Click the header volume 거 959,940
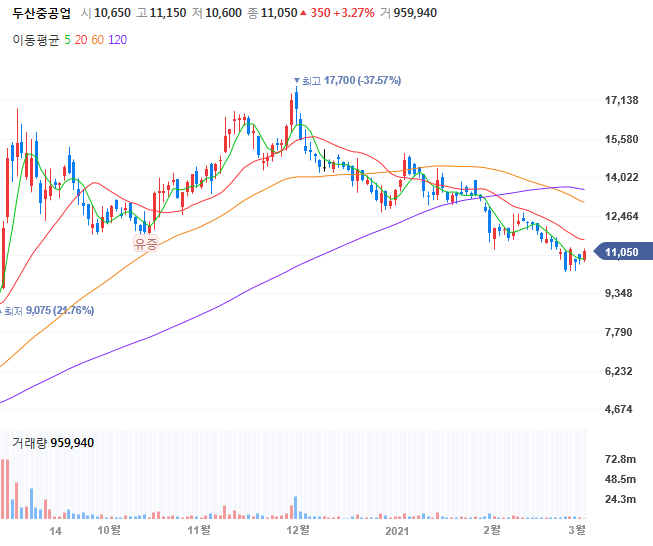Screen dimensions: 653x546 [409, 13]
